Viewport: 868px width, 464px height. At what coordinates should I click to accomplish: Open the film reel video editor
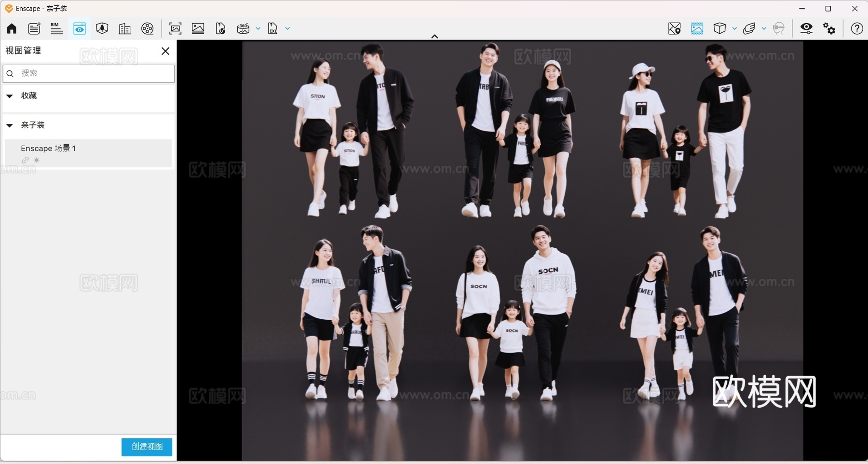pos(148,28)
